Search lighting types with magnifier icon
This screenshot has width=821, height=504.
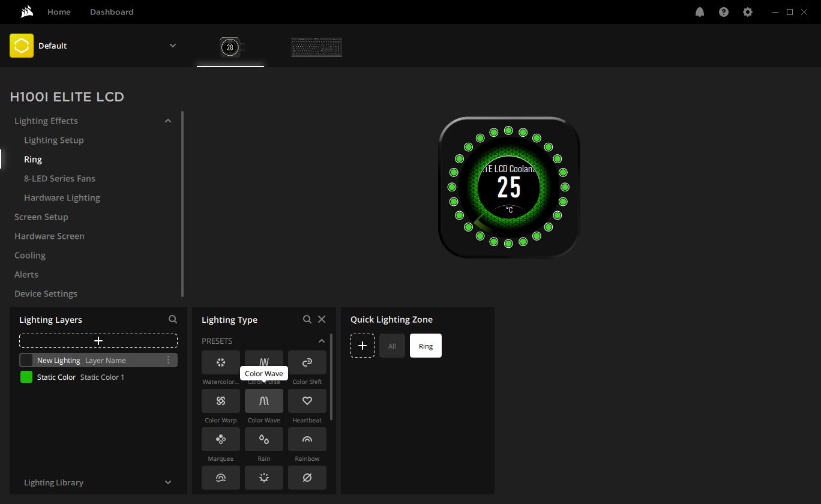[307, 319]
